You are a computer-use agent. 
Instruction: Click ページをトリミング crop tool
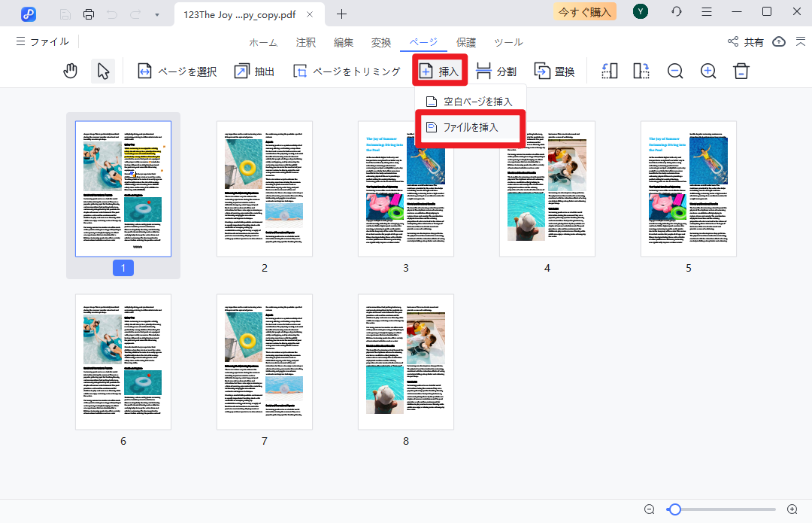pos(347,71)
